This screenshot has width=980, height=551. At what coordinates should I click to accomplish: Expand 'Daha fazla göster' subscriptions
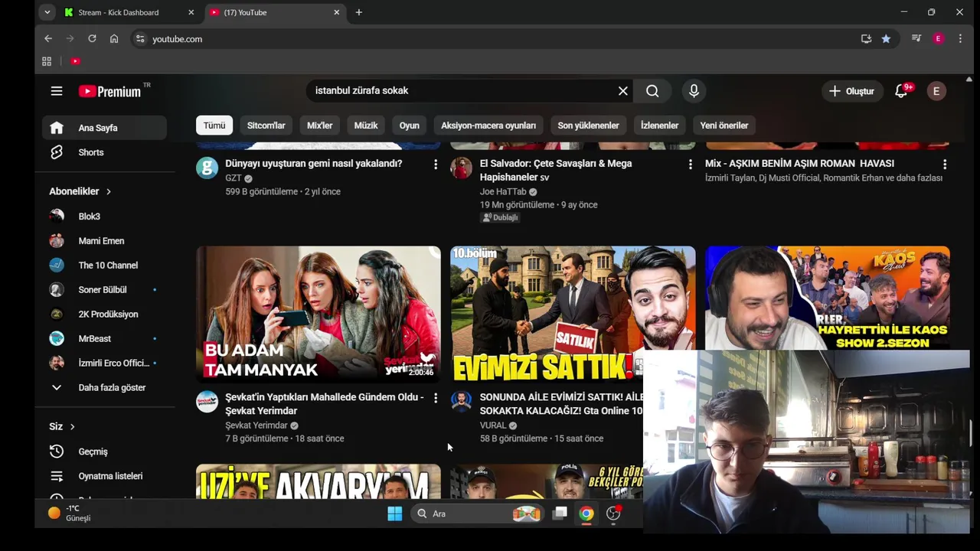point(104,387)
